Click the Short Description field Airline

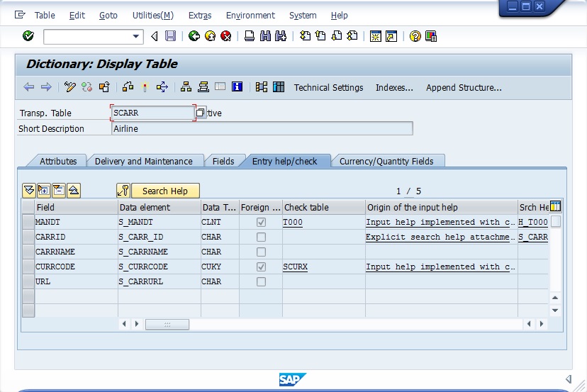coord(262,128)
